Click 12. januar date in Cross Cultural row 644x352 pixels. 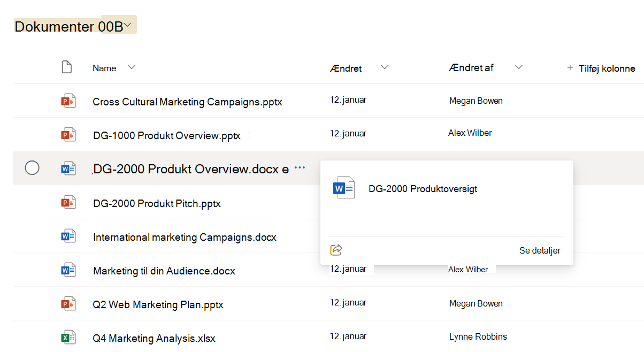click(348, 100)
